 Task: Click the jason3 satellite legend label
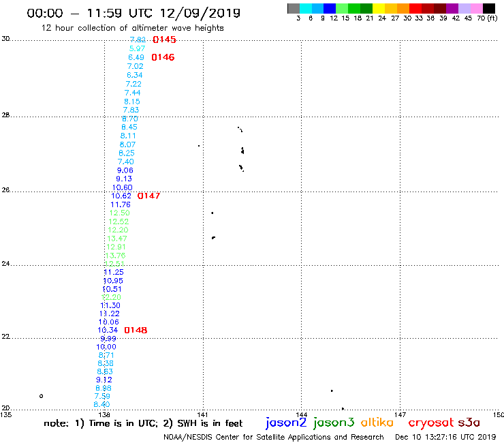click(x=334, y=423)
